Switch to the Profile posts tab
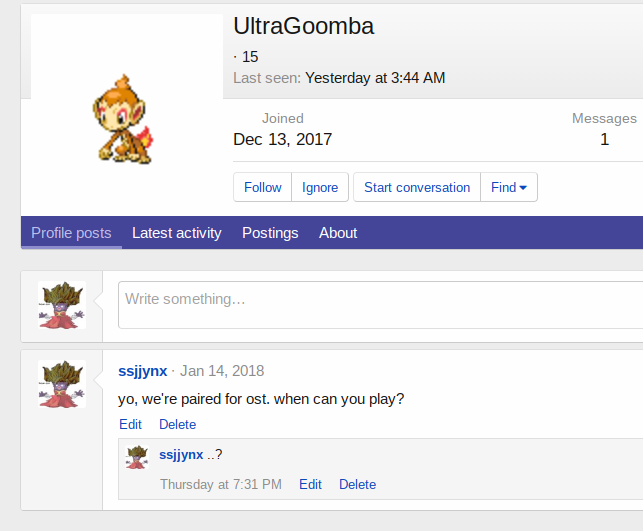 click(x=71, y=233)
